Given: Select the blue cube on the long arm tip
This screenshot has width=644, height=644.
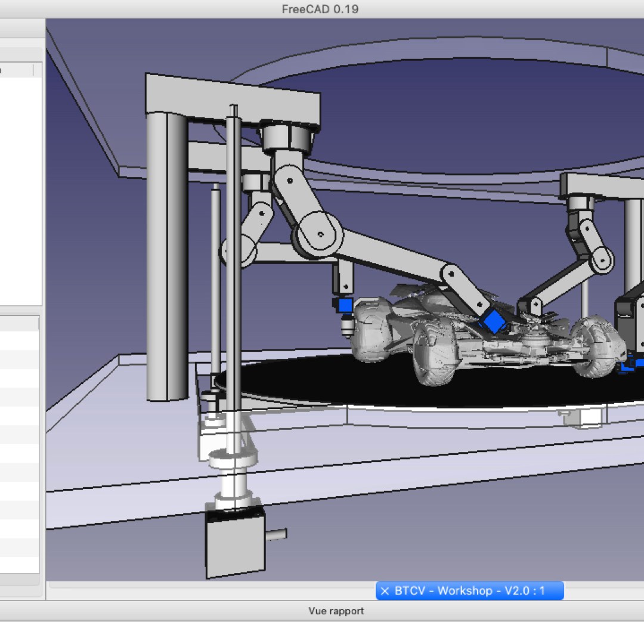Looking at the screenshot, I should tap(493, 321).
